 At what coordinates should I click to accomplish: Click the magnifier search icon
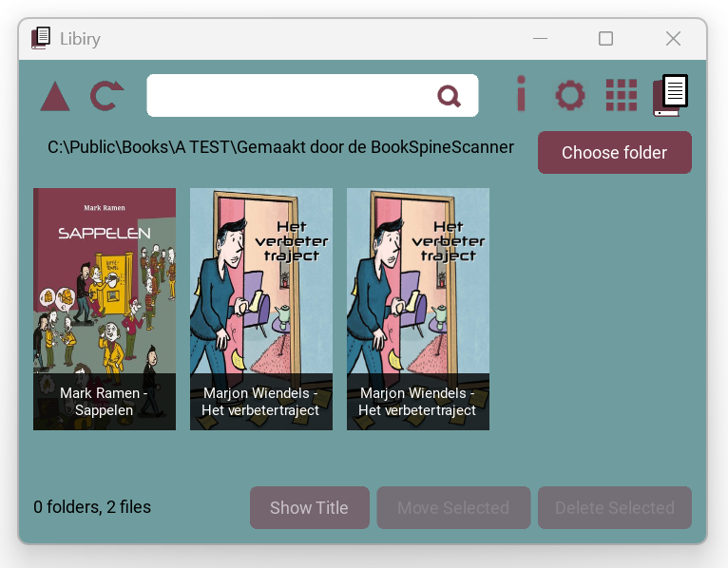449,96
